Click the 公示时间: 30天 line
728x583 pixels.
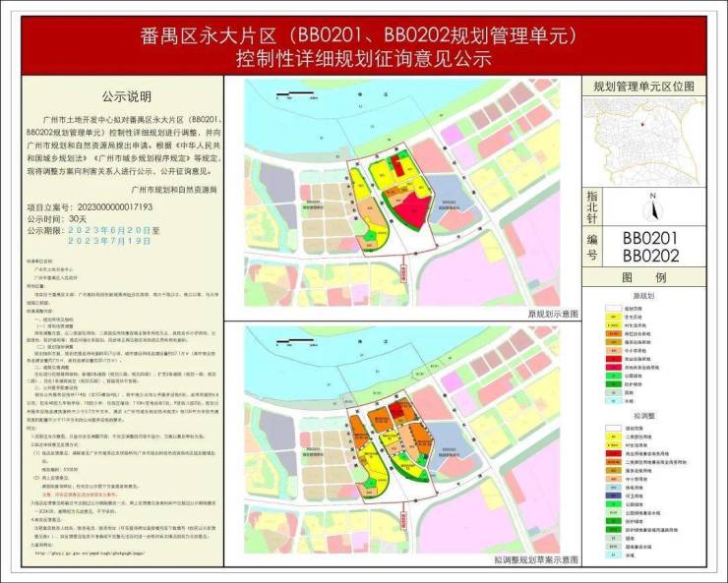click(x=57, y=218)
